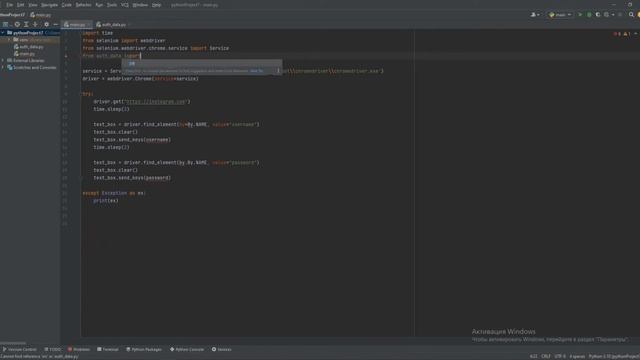This screenshot has height=360, width=640.
Task: Close the main.py editor tab
Action: point(89,25)
